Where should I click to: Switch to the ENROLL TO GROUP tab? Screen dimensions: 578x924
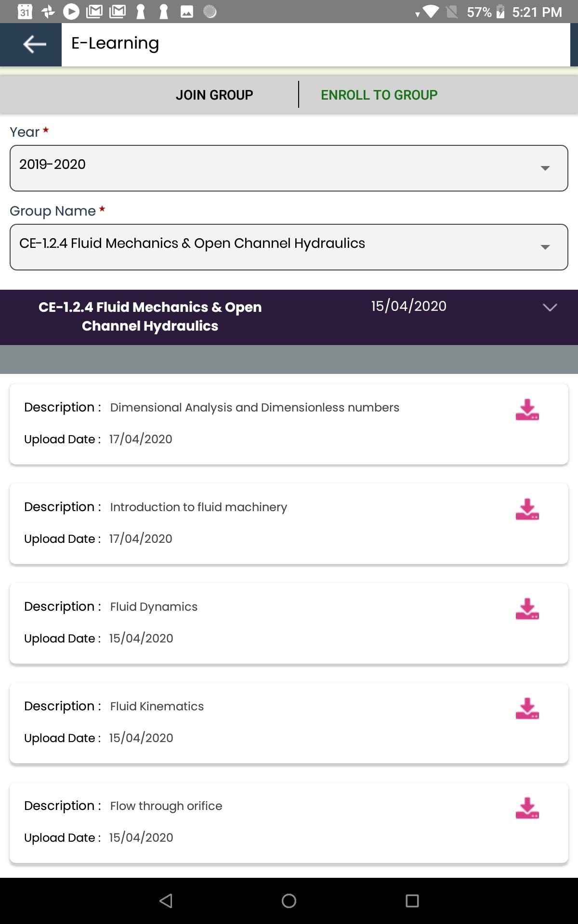[379, 95]
